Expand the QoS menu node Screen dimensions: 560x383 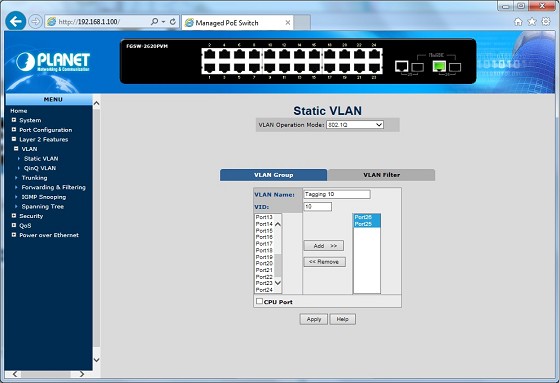[14, 225]
